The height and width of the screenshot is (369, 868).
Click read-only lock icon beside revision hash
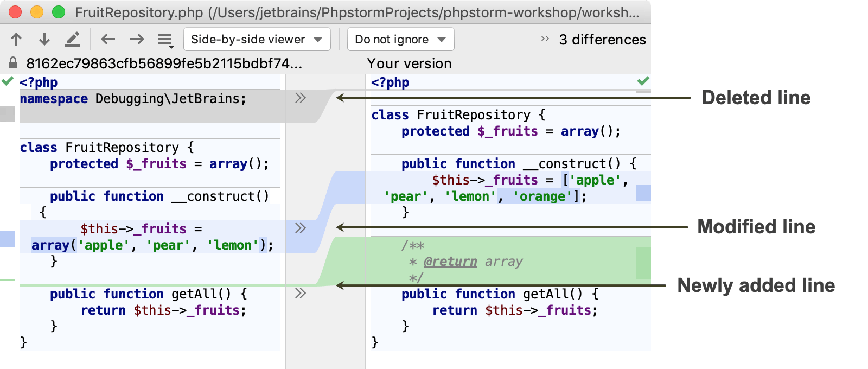tap(13, 62)
